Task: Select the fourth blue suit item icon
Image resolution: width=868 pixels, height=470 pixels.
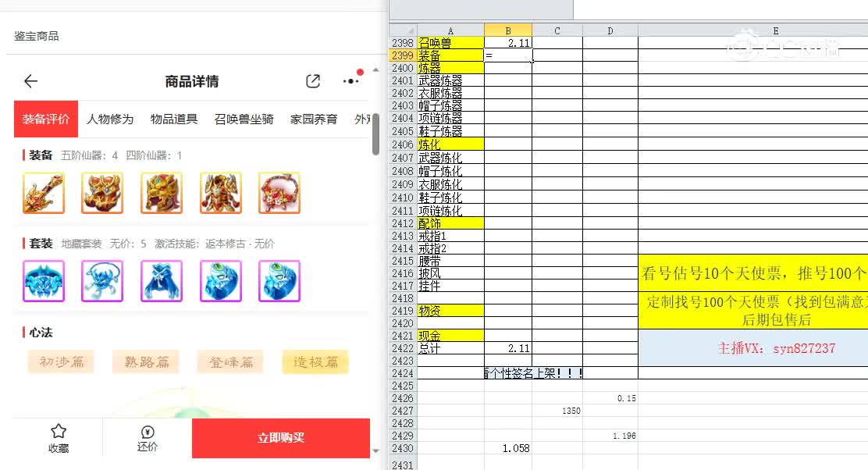Action: (x=221, y=281)
